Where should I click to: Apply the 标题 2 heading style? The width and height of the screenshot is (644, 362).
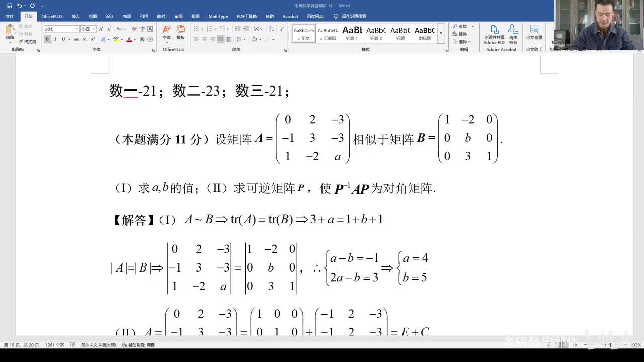(376, 33)
